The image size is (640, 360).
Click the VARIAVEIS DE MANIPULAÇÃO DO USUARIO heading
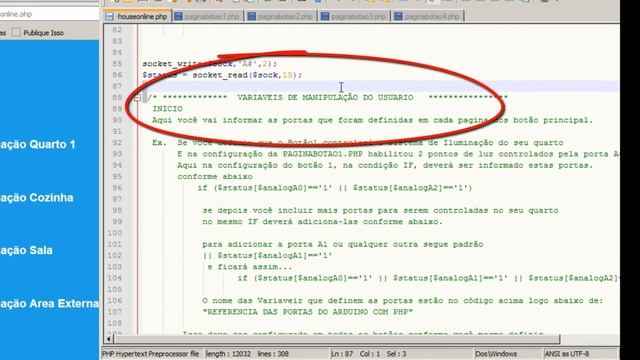325,98
